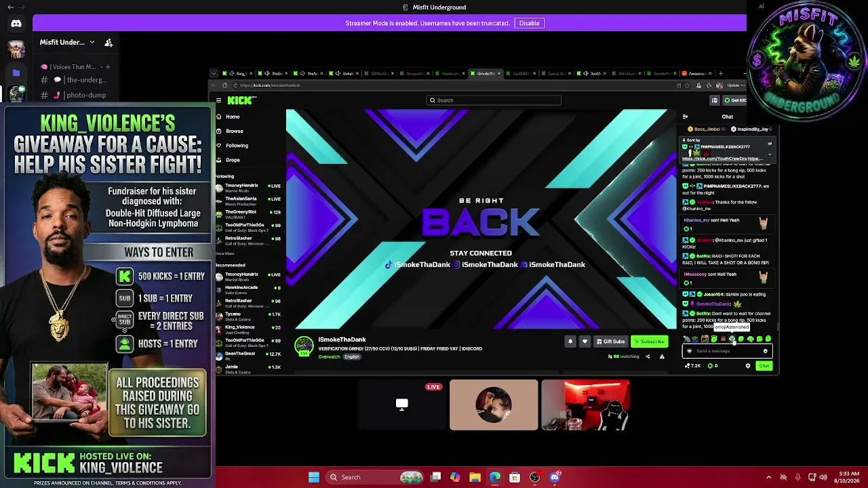Image resolution: width=868 pixels, height=488 pixels.
Task: Open the tab list dropdown in browser
Action: coord(214,73)
